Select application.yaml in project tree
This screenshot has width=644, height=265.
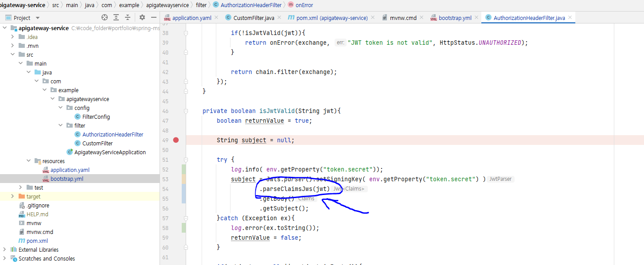(x=70, y=170)
